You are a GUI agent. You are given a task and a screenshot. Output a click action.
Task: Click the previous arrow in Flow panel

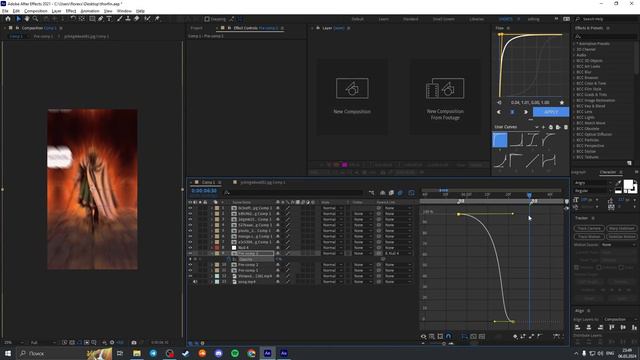click(499, 112)
